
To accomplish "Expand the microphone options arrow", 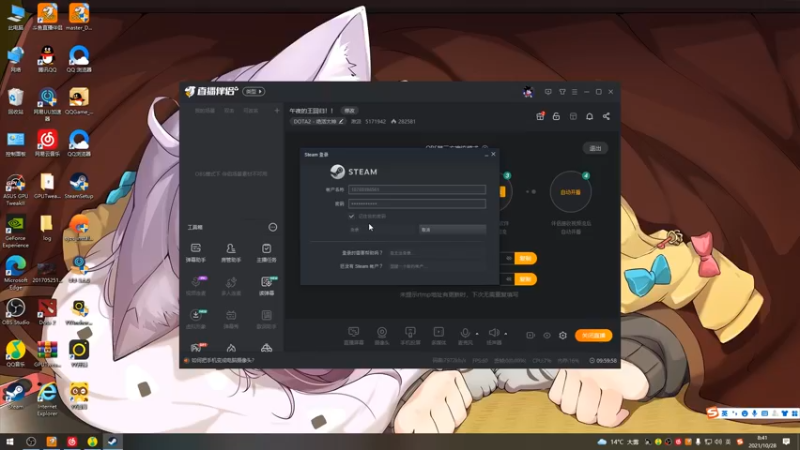I will tap(477, 334).
